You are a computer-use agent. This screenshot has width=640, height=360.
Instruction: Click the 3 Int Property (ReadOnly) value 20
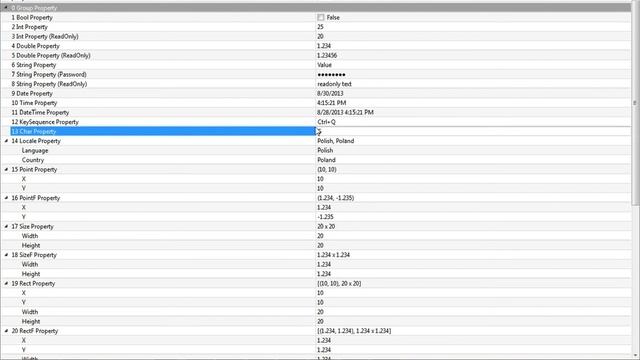[320, 36]
